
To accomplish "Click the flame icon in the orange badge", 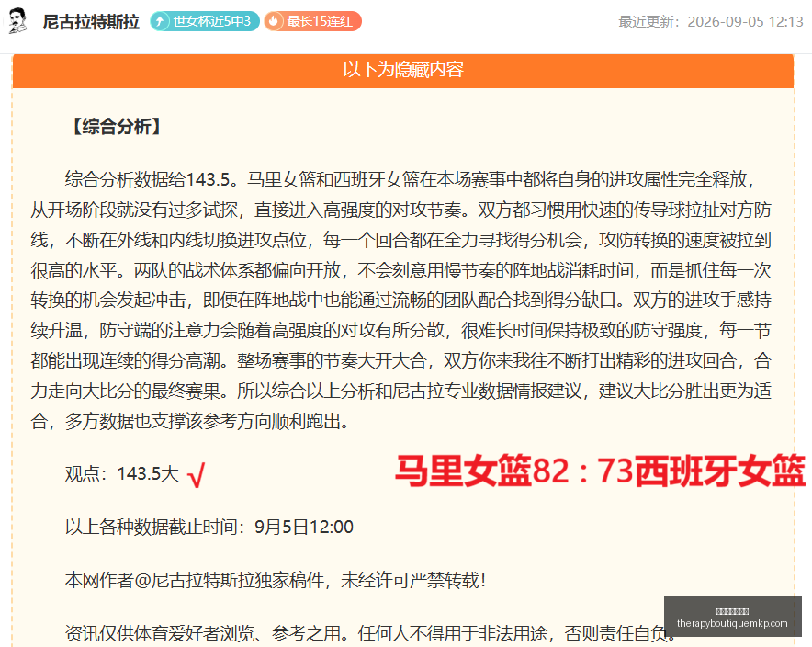I will click(x=274, y=21).
